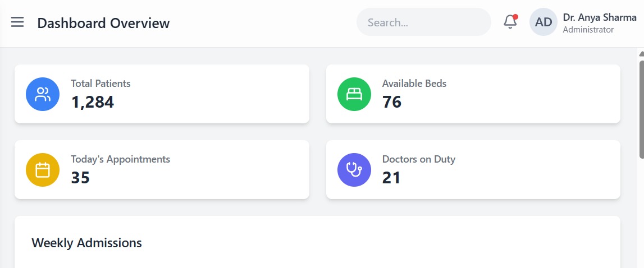
Task: Click the green Available Beds icon
Action: pos(354,94)
